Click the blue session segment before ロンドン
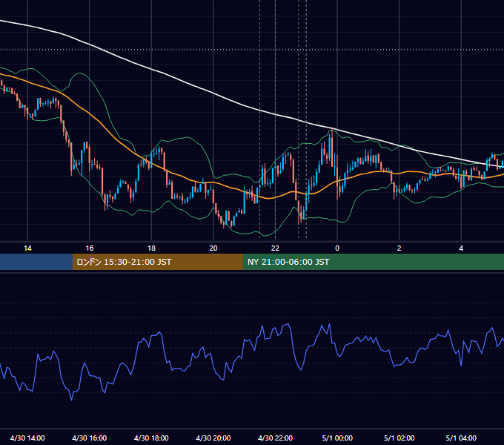504x445 pixels. click(x=36, y=262)
